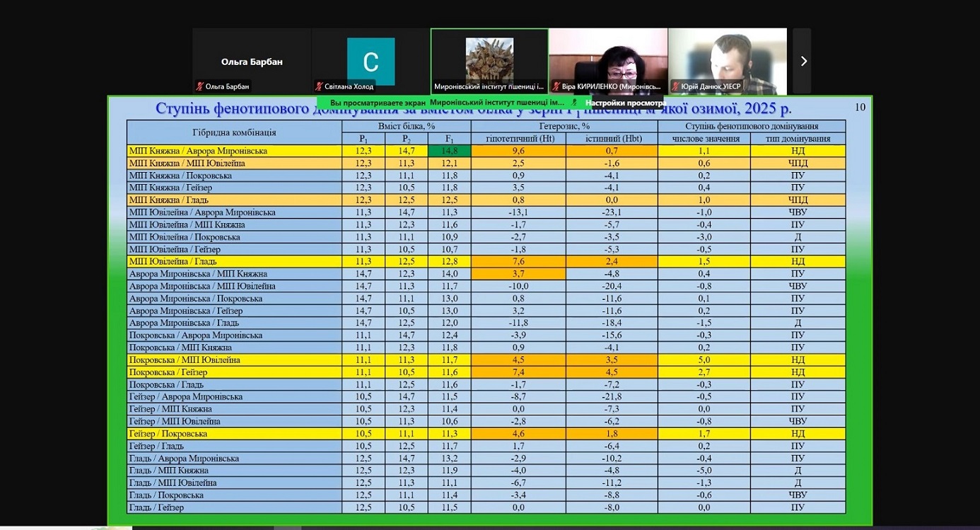Click the 'Гетерозис, %' column header
980x530 pixels.
[x=564, y=126]
